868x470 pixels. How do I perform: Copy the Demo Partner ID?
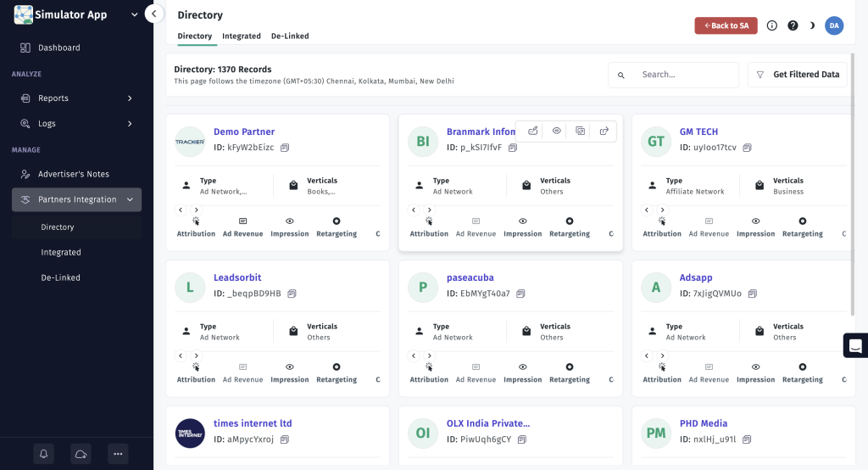(x=285, y=148)
